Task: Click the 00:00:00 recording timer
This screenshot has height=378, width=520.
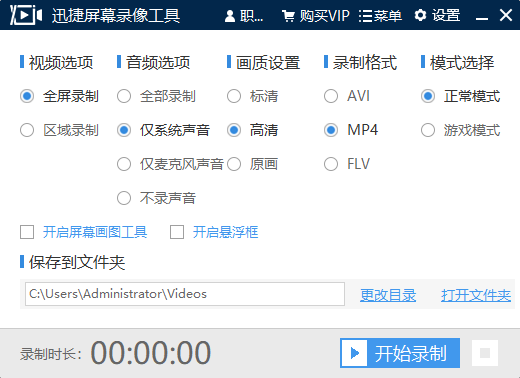Action: coord(151,353)
